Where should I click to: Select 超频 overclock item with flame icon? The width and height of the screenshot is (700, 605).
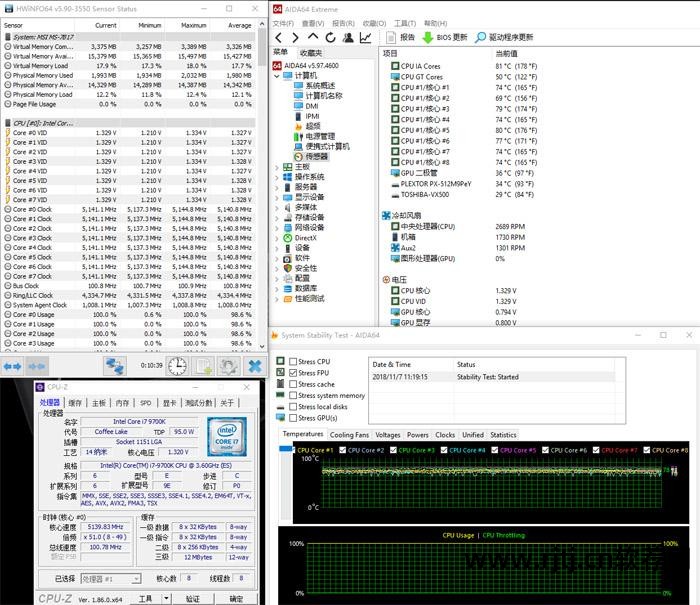coord(308,126)
